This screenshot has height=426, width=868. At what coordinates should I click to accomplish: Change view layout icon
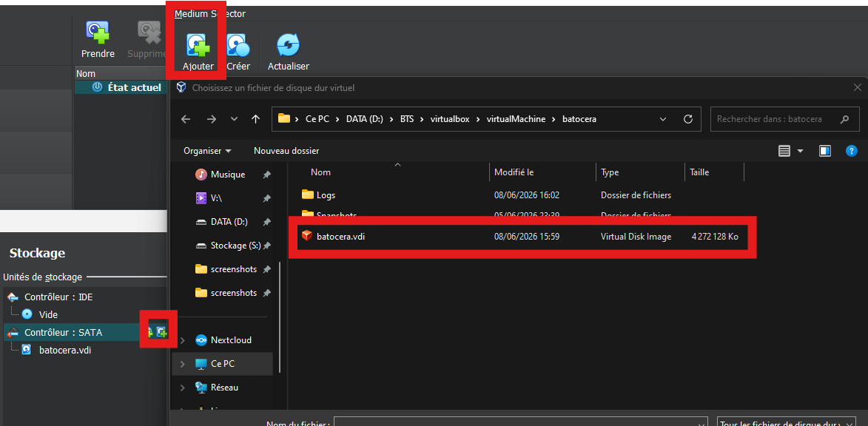784,151
